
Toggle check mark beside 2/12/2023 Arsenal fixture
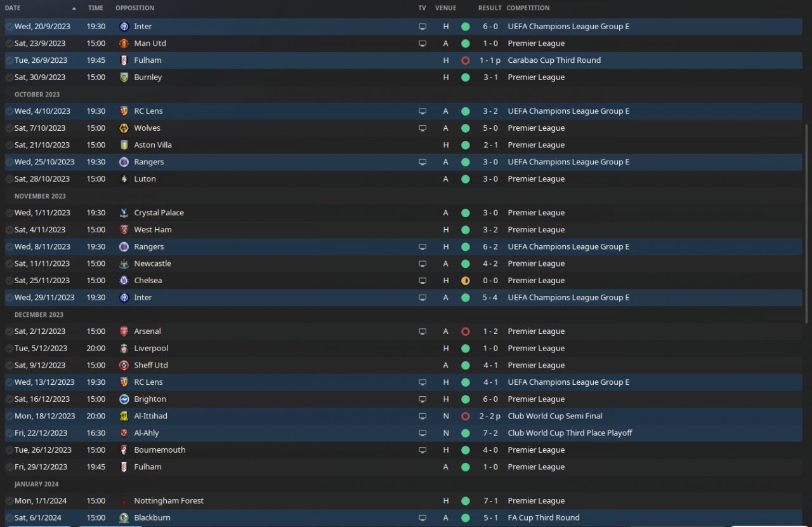[x=9, y=331]
